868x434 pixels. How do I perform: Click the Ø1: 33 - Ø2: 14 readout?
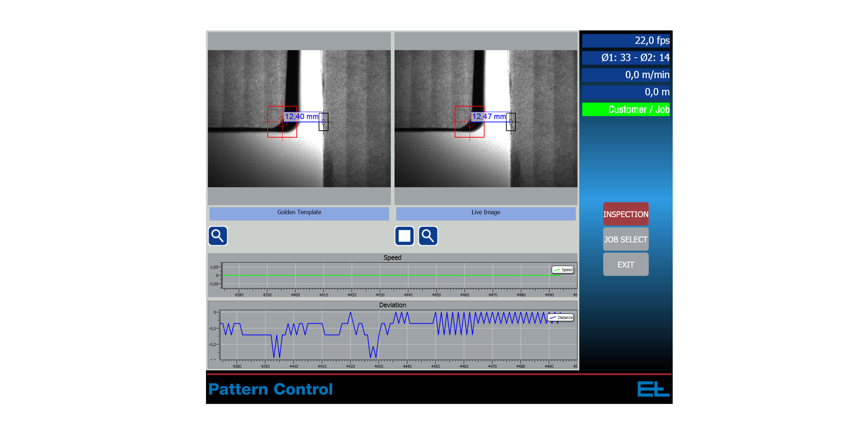click(x=626, y=58)
